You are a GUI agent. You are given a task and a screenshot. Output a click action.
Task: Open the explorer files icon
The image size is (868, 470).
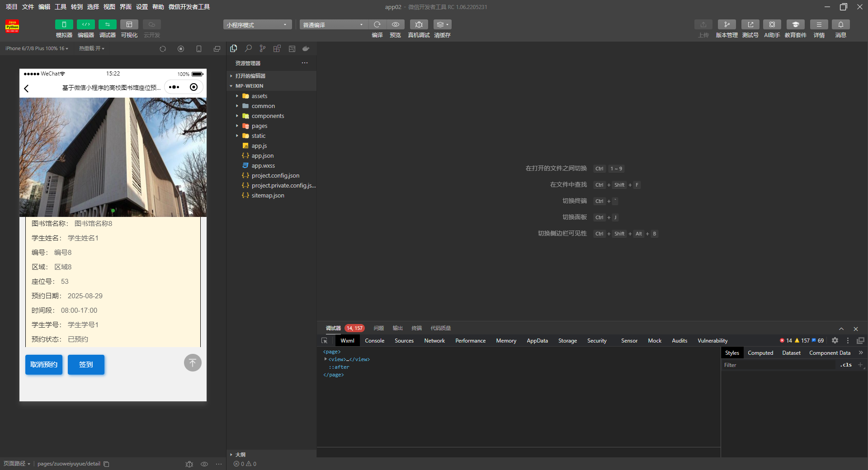point(234,48)
